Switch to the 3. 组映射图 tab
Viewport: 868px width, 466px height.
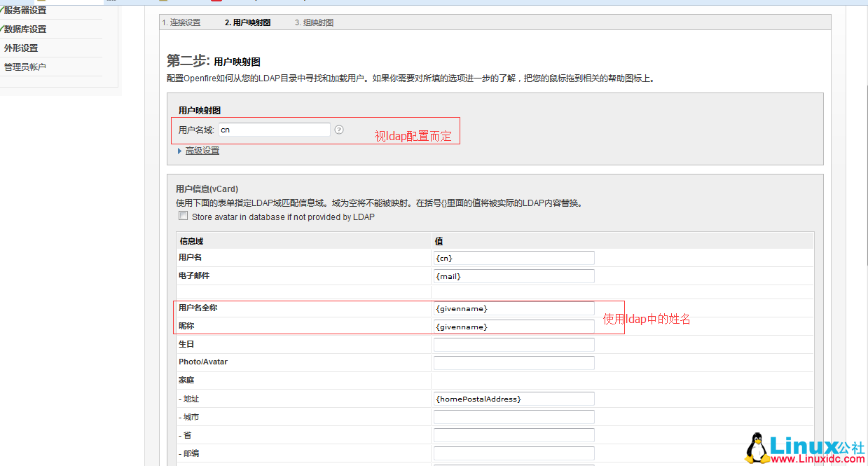click(314, 22)
